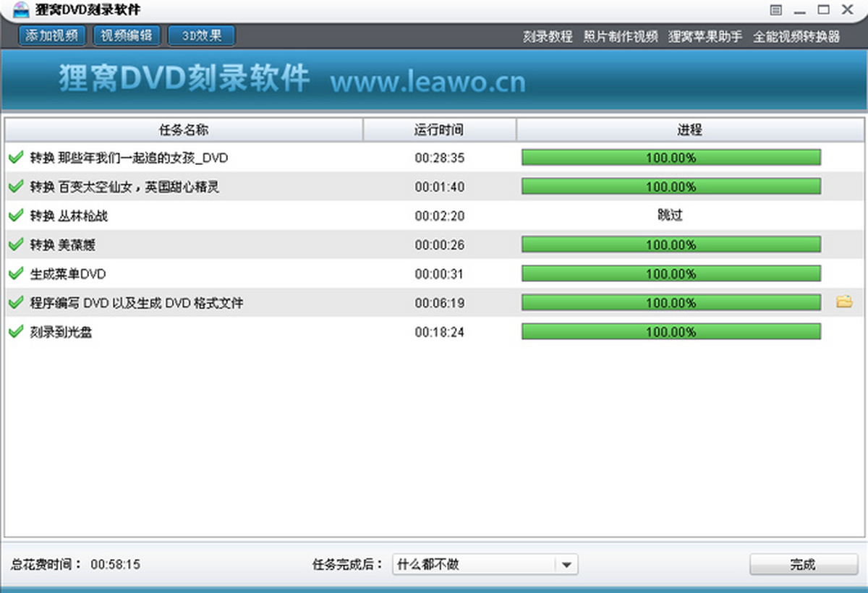Open the 刻录教程 link
868x593 pixels.
coord(548,37)
